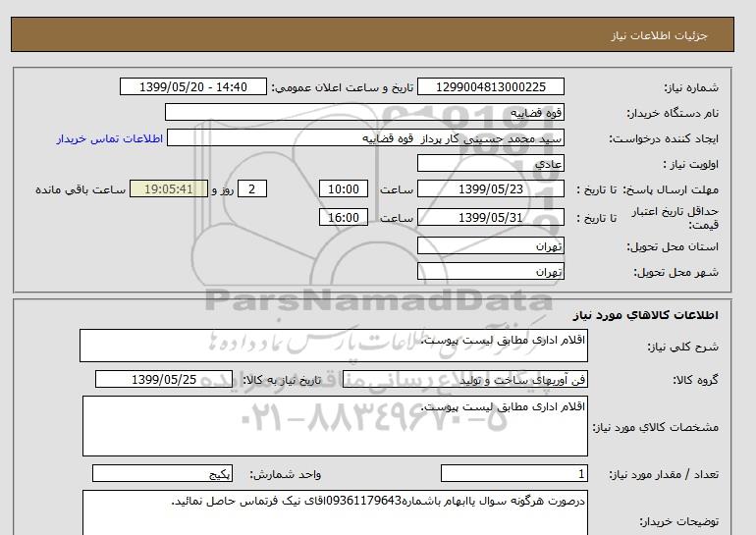Click the header title جزئیات اطلاعات نیاز
The image size is (756, 535).
point(659,35)
